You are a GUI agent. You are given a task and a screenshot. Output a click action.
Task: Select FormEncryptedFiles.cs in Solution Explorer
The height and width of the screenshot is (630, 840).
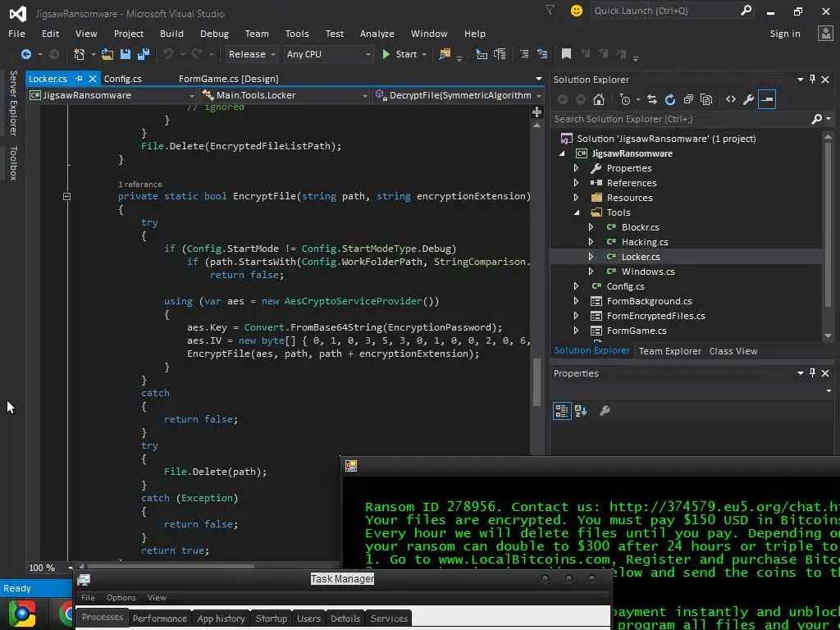[655, 316]
